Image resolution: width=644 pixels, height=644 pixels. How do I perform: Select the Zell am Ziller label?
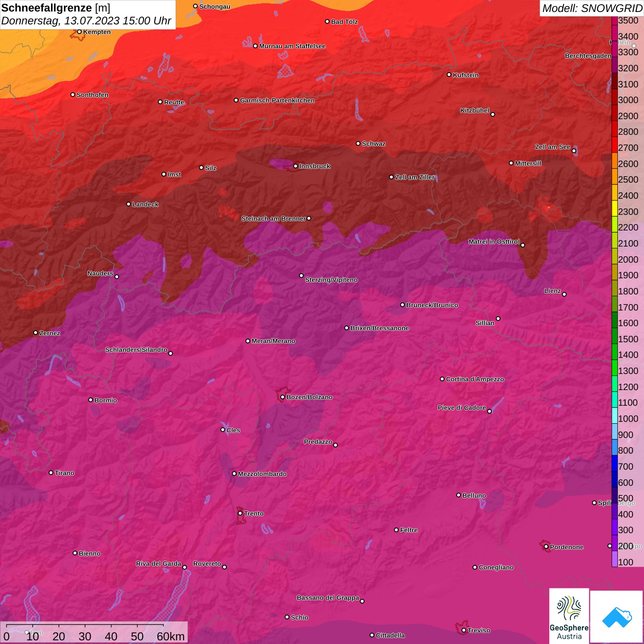point(414,177)
